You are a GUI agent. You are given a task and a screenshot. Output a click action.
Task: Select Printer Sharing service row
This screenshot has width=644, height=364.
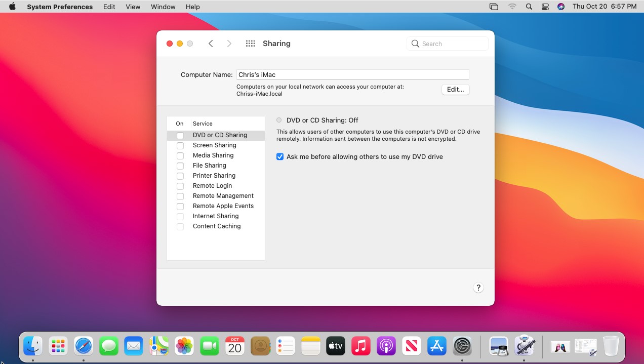coord(216,176)
